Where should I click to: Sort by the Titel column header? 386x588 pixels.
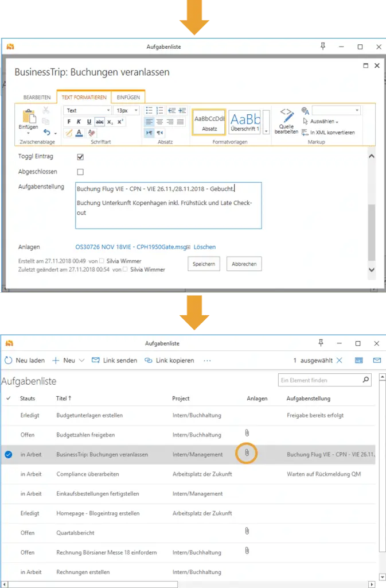pos(64,399)
